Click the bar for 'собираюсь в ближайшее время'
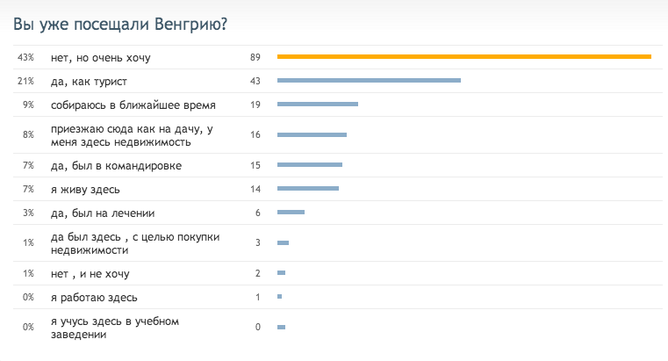This screenshot has width=668, height=361. tap(317, 104)
